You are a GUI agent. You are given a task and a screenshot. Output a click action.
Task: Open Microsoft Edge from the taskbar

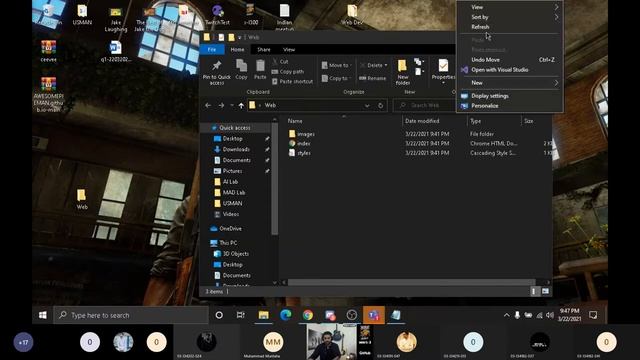click(x=286, y=315)
